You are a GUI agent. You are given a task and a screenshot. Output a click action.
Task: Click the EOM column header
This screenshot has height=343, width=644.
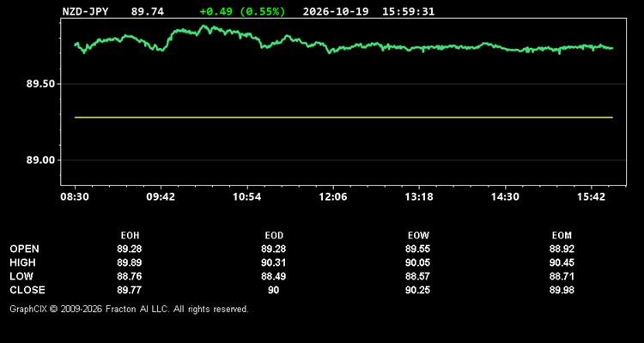point(562,236)
